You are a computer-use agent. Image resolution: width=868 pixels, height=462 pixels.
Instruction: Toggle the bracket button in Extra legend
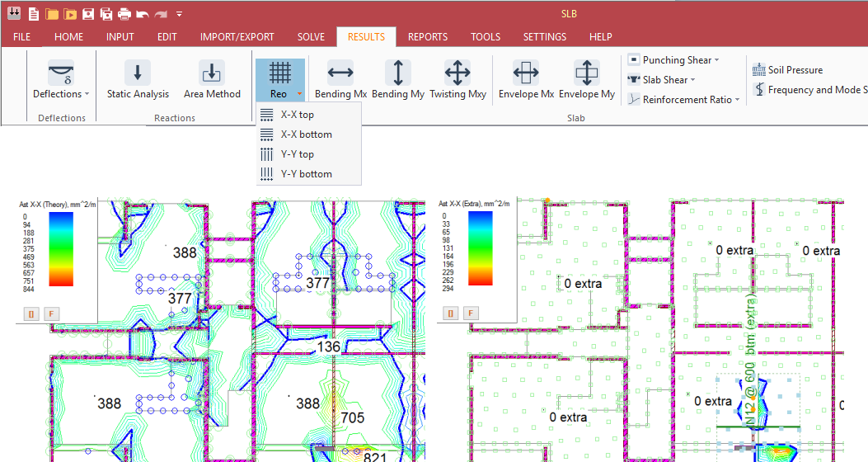click(451, 313)
